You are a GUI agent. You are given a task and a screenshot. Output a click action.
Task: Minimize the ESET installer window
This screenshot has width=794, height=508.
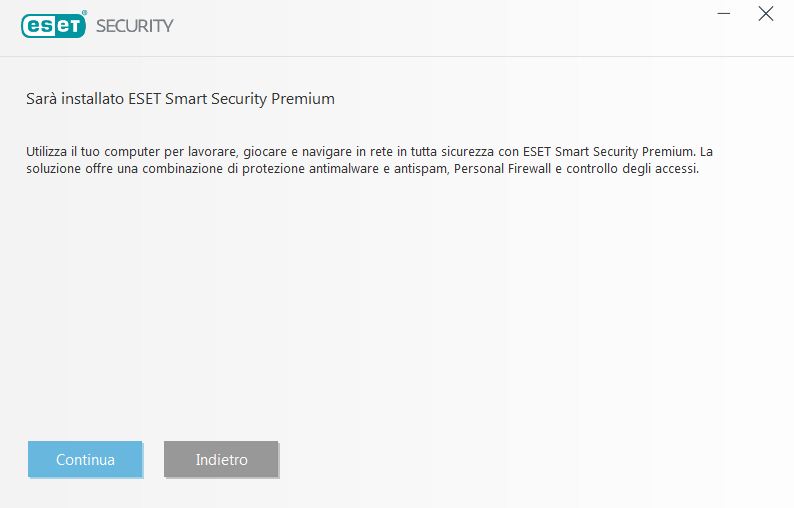[x=725, y=14]
